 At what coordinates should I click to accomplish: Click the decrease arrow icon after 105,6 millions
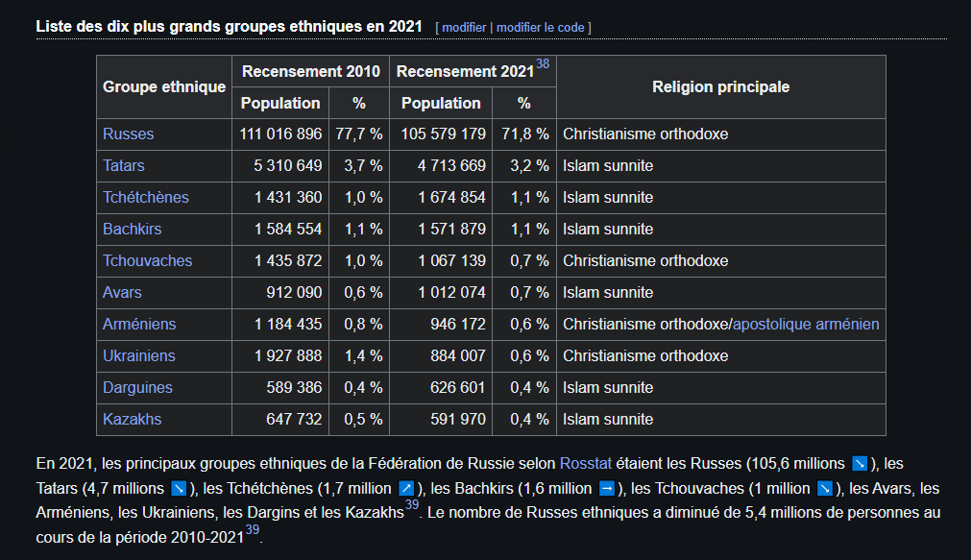point(860,463)
